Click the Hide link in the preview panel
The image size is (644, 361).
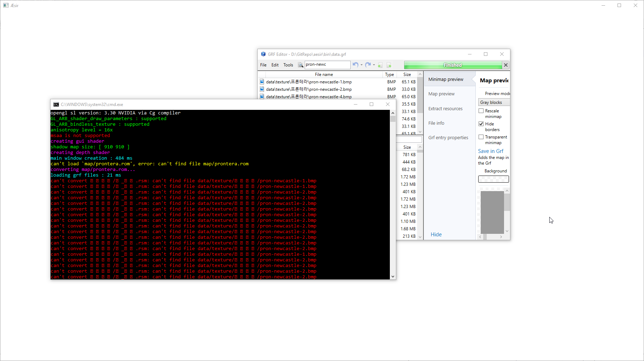point(436,235)
